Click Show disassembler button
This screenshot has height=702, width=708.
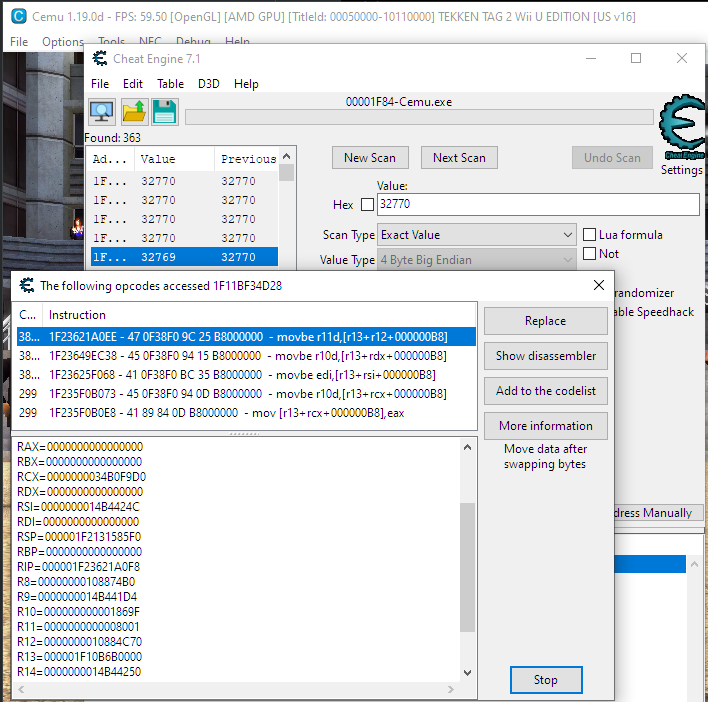(x=545, y=356)
